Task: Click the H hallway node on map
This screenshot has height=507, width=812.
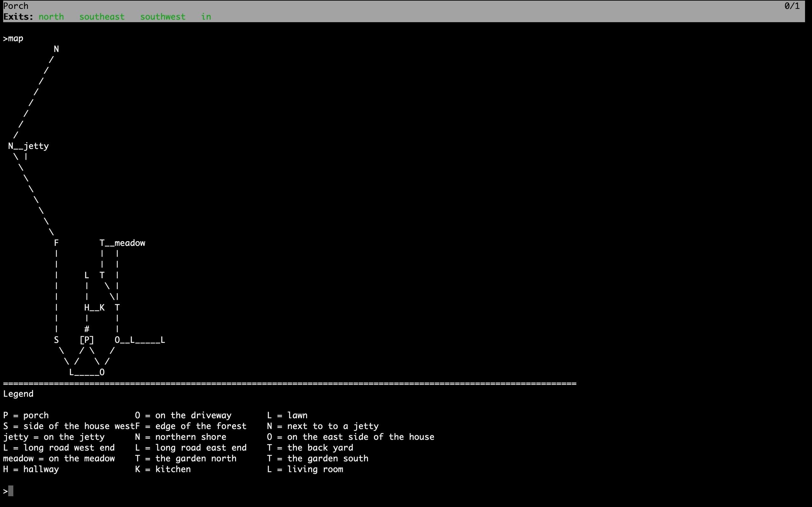Action: [x=87, y=307]
